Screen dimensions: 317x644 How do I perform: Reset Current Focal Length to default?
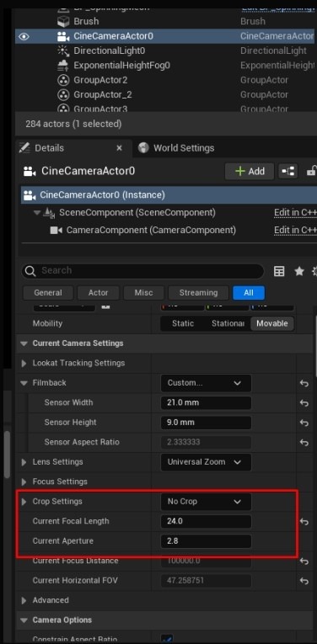pos(304,522)
